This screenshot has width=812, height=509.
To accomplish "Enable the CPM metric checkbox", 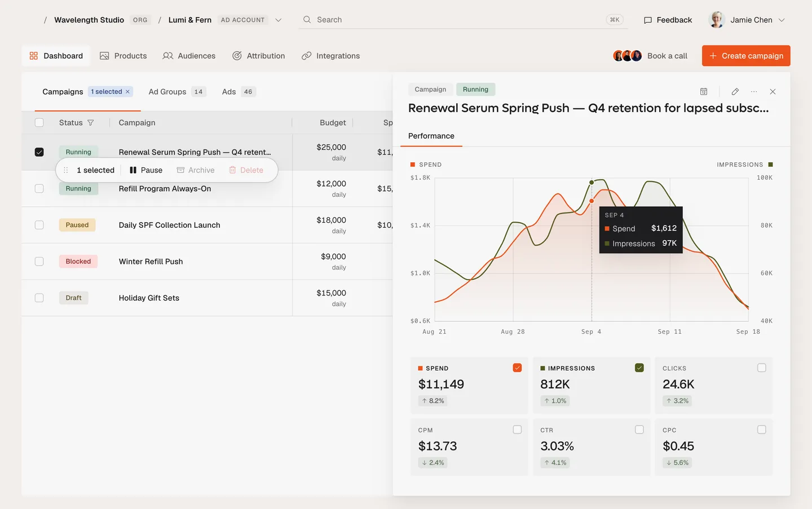I will point(517,430).
